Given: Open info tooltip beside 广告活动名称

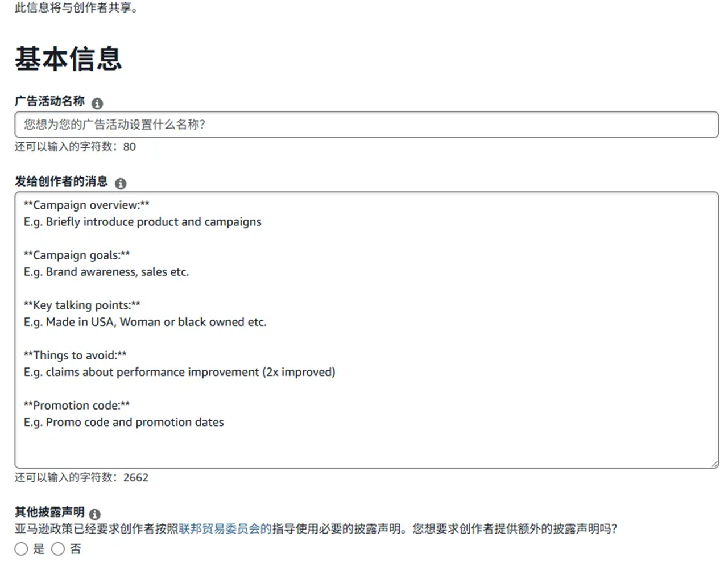Looking at the screenshot, I should (97, 103).
